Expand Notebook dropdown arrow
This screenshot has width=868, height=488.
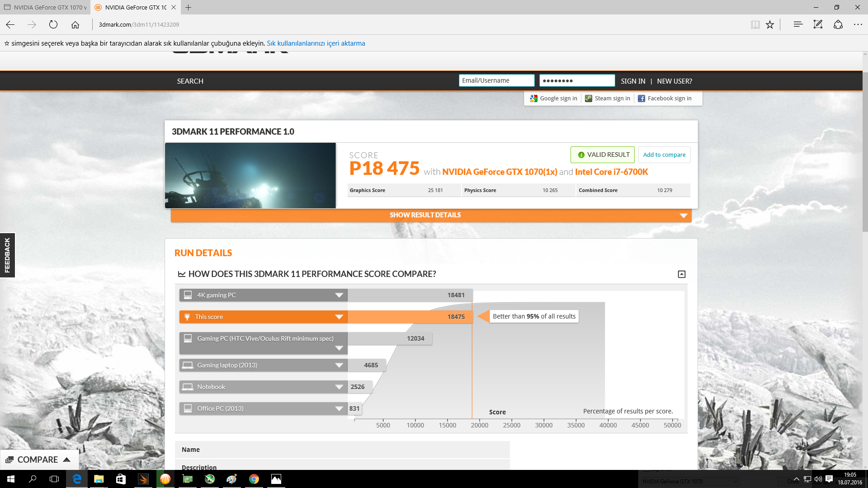point(339,387)
